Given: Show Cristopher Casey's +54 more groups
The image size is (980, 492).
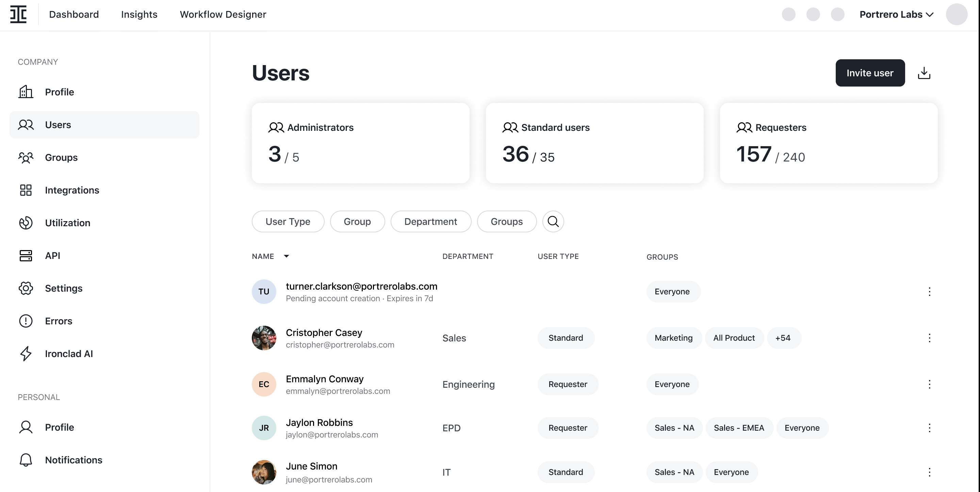Looking at the screenshot, I should click(783, 338).
